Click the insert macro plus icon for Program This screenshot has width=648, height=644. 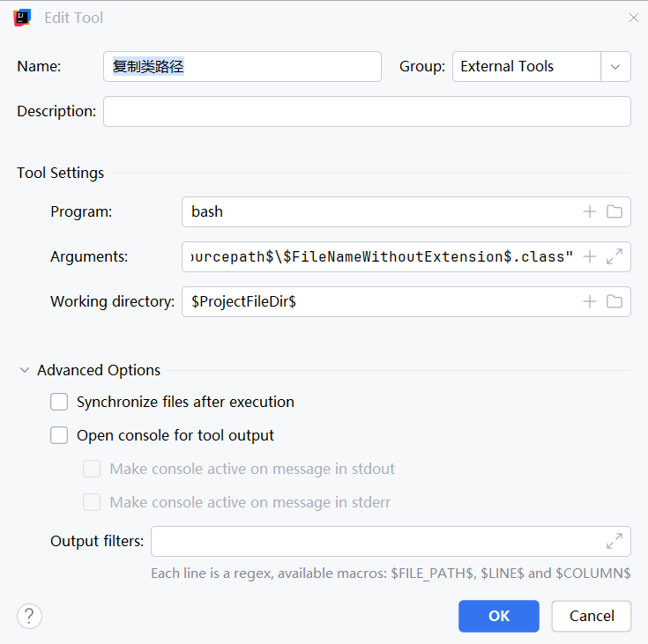(590, 211)
